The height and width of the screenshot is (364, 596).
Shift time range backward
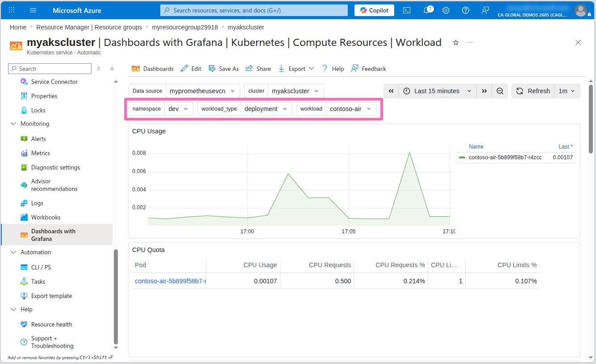click(x=391, y=91)
